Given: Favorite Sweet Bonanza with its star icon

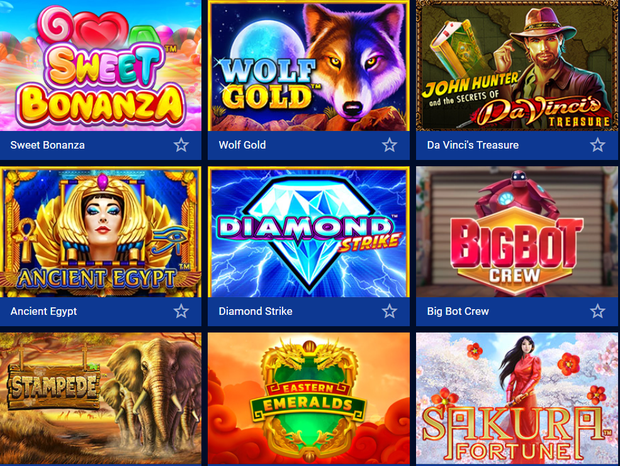Looking at the screenshot, I should coord(181,145).
